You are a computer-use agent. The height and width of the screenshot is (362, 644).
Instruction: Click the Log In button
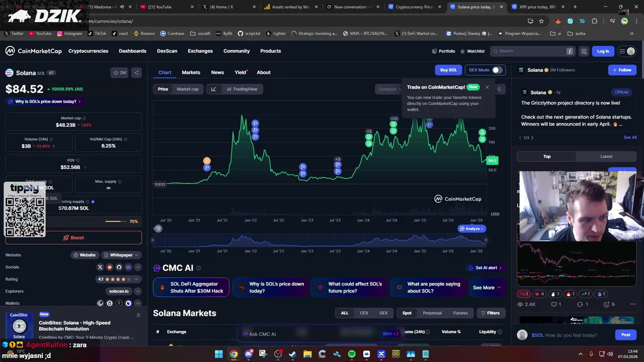tap(603, 51)
